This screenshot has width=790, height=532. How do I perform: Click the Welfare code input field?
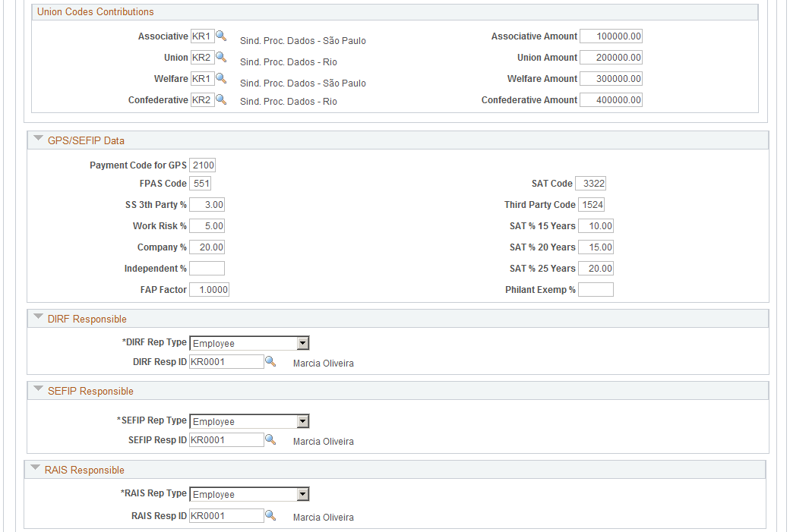(203, 78)
